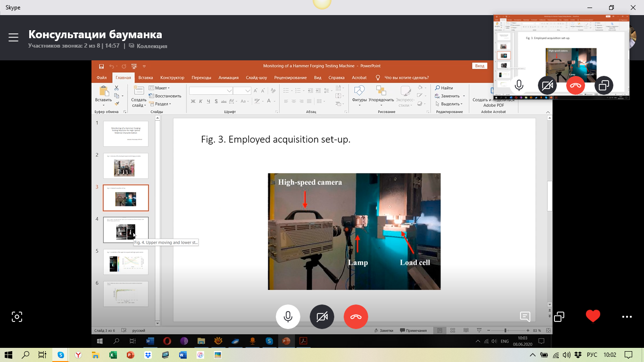Open the volume control in tray
The image size is (644, 362).
[566, 355]
